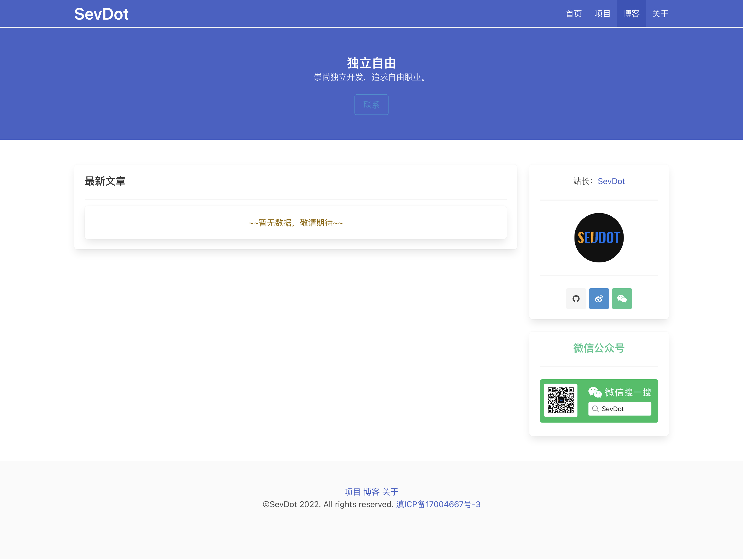
Task: Click the GitHub icon button
Action: (x=576, y=299)
